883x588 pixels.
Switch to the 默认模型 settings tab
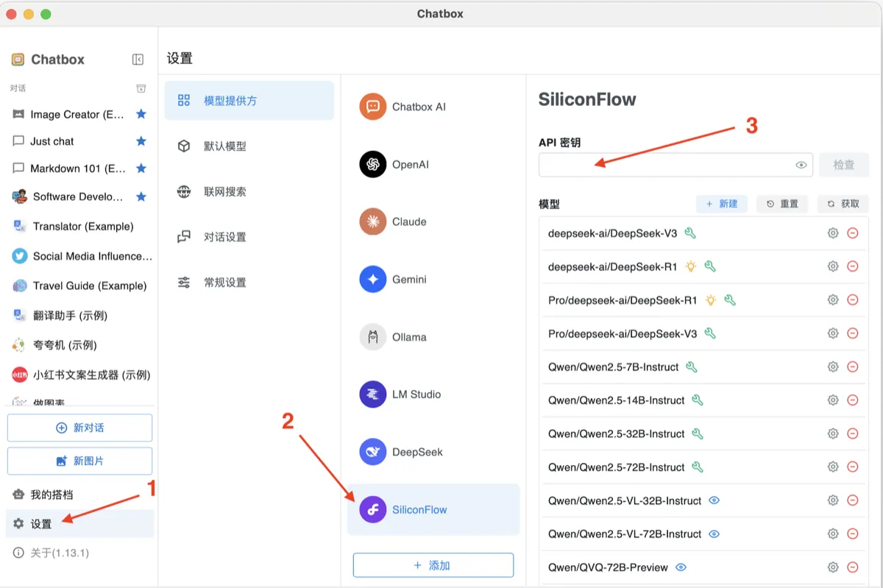coord(249,146)
